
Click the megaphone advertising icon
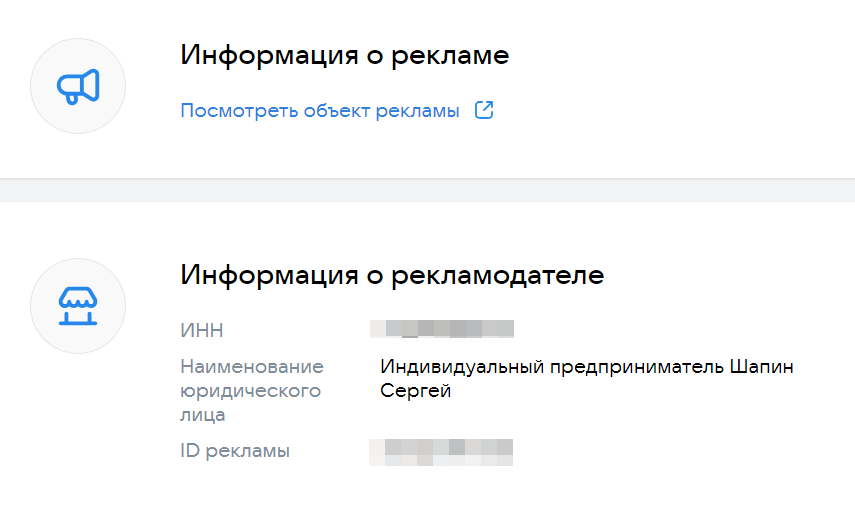click(x=78, y=87)
